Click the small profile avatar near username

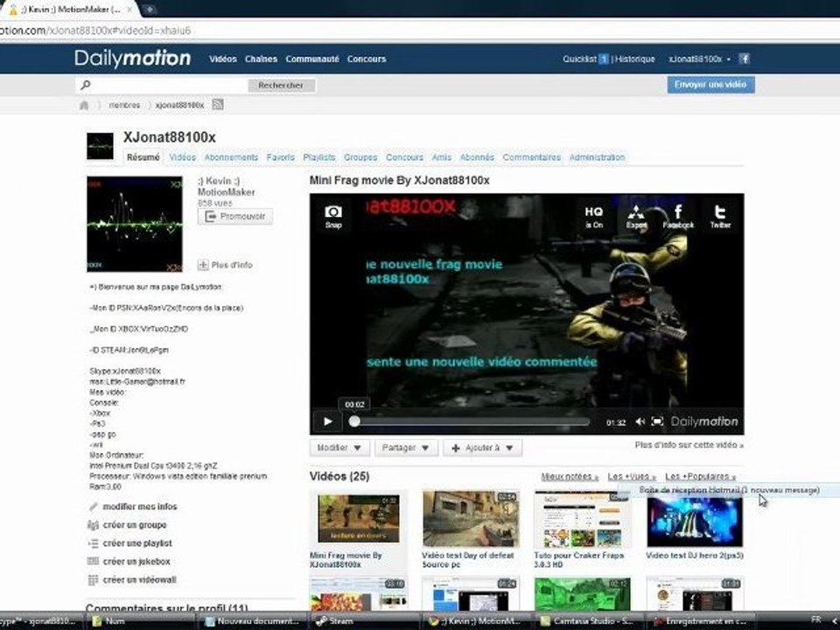tap(100, 146)
